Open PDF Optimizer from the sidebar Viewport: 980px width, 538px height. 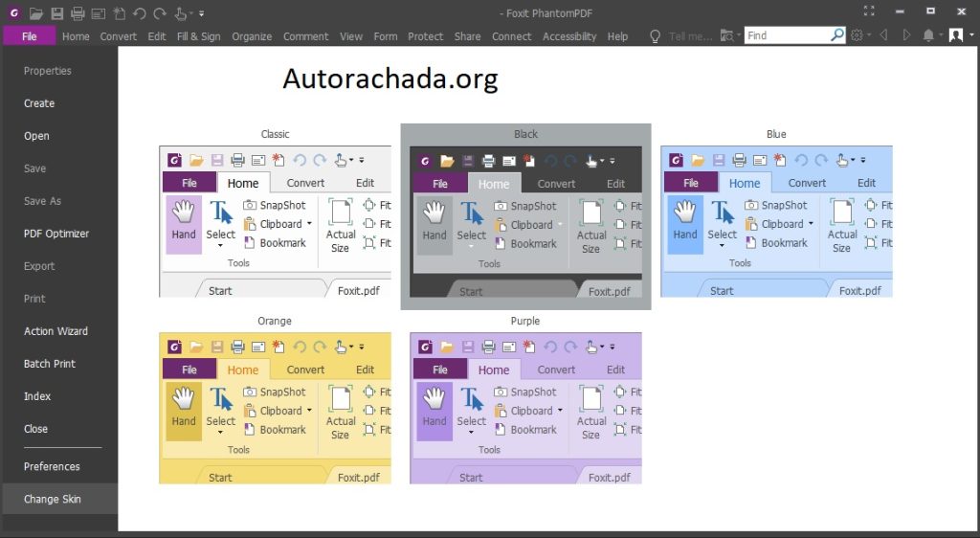click(56, 233)
